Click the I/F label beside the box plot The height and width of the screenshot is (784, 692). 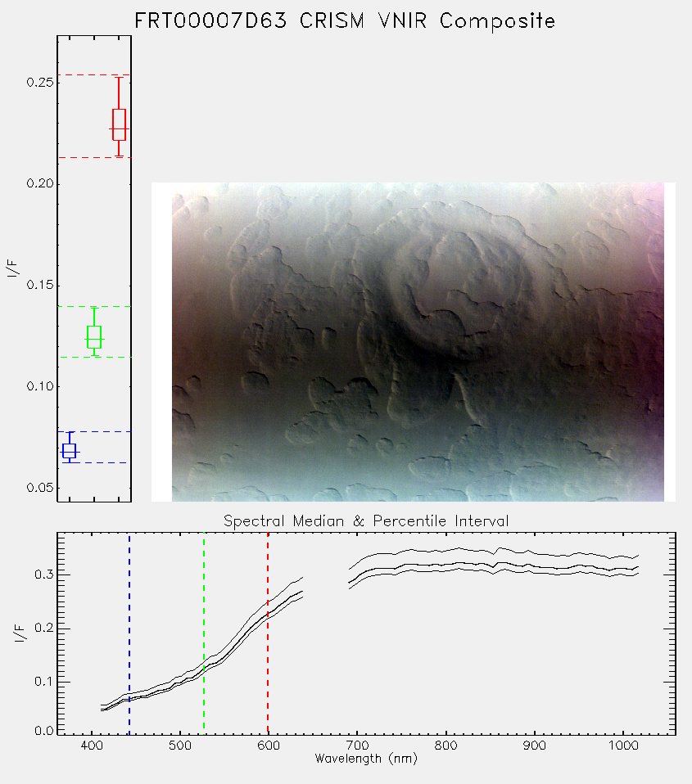coord(14,268)
